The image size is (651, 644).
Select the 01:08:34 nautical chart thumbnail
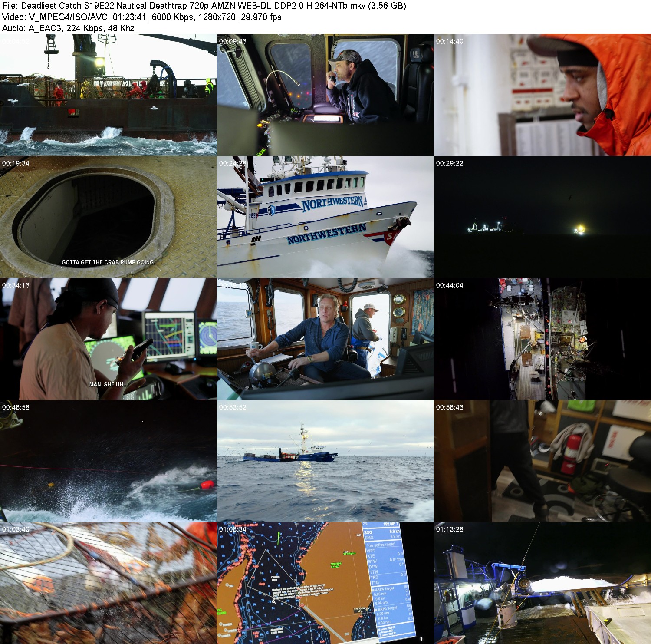click(x=325, y=583)
